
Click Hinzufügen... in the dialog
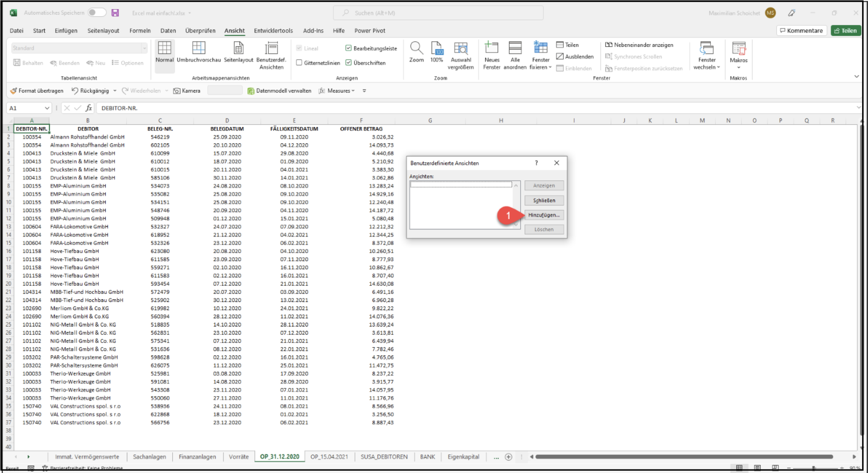coord(544,215)
